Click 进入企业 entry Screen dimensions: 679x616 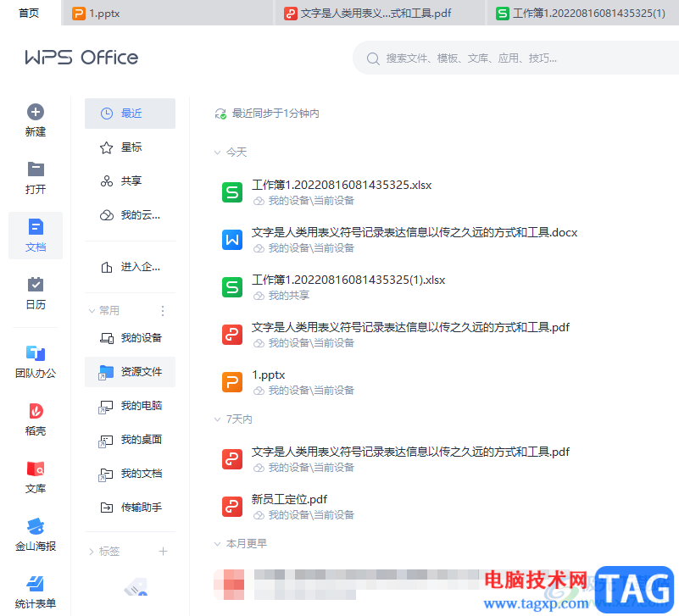(130, 267)
